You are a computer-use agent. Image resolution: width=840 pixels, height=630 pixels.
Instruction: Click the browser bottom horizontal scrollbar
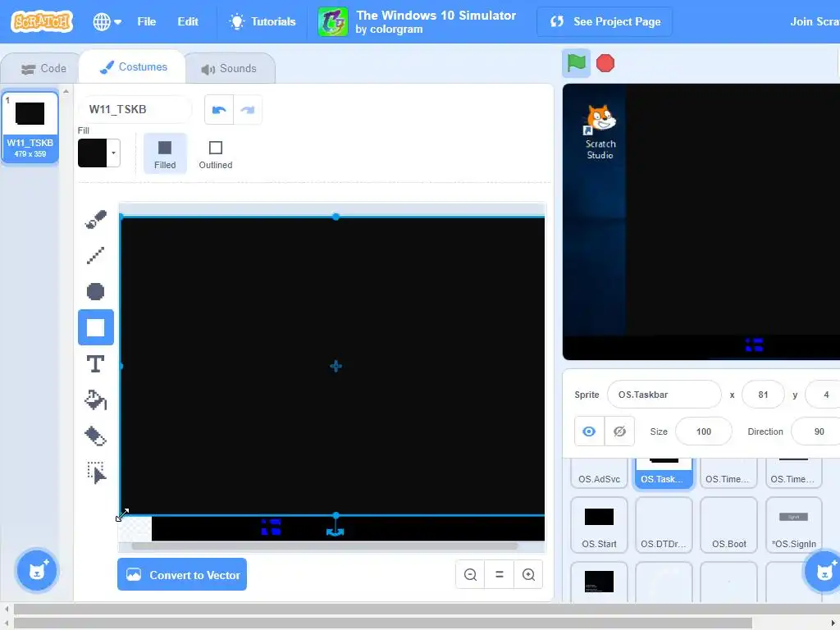click(383, 623)
